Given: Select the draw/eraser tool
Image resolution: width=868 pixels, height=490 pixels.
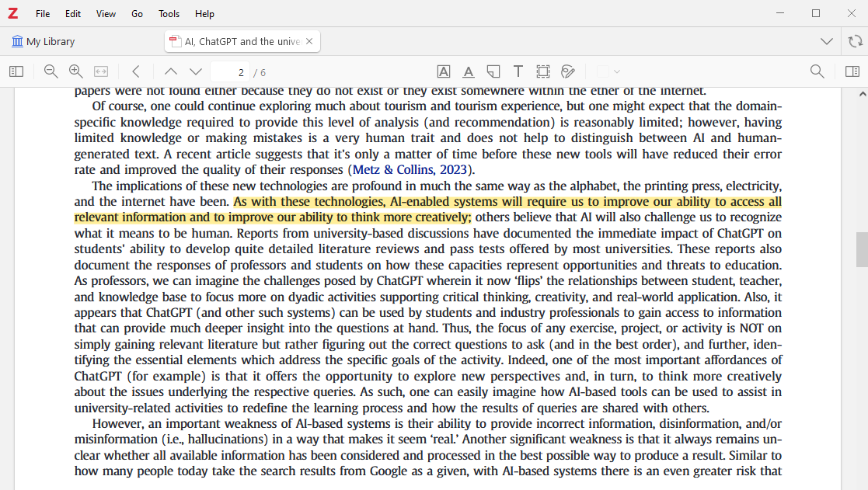Looking at the screenshot, I should 568,71.
